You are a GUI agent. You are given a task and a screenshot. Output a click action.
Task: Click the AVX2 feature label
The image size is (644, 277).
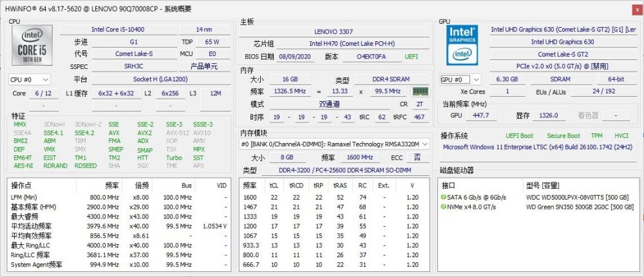144,133
